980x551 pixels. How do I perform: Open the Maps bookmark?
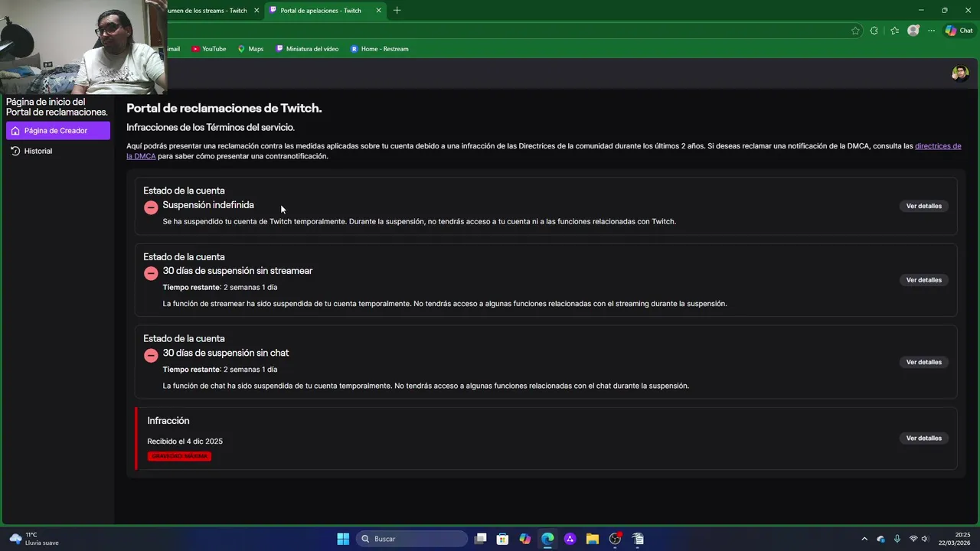(250, 49)
